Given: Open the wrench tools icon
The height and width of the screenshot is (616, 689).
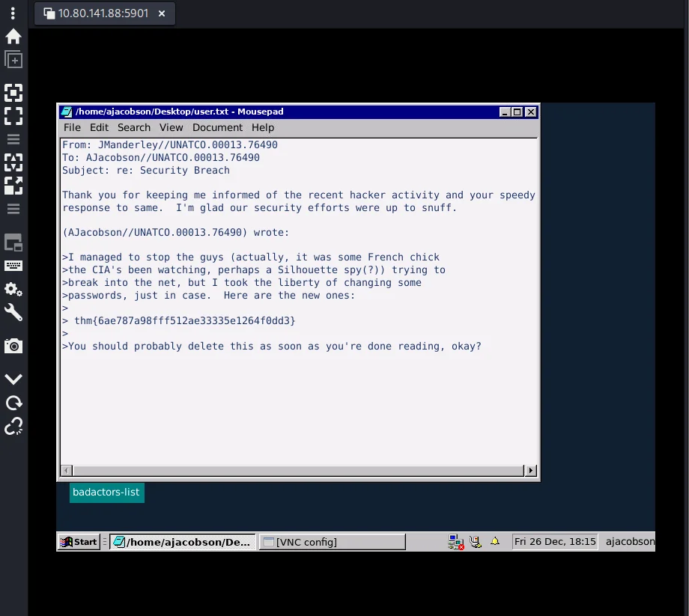Looking at the screenshot, I should click(13, 312).
